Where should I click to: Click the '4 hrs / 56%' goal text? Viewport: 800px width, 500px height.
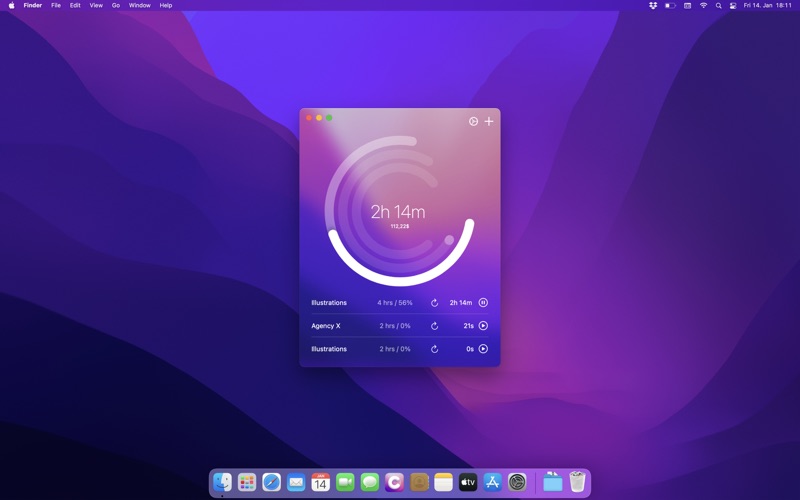395,303
